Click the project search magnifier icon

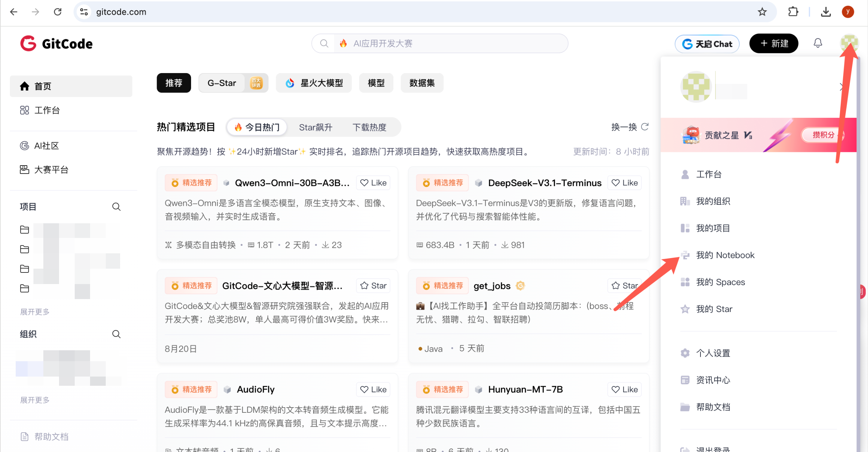click(116, 207)
